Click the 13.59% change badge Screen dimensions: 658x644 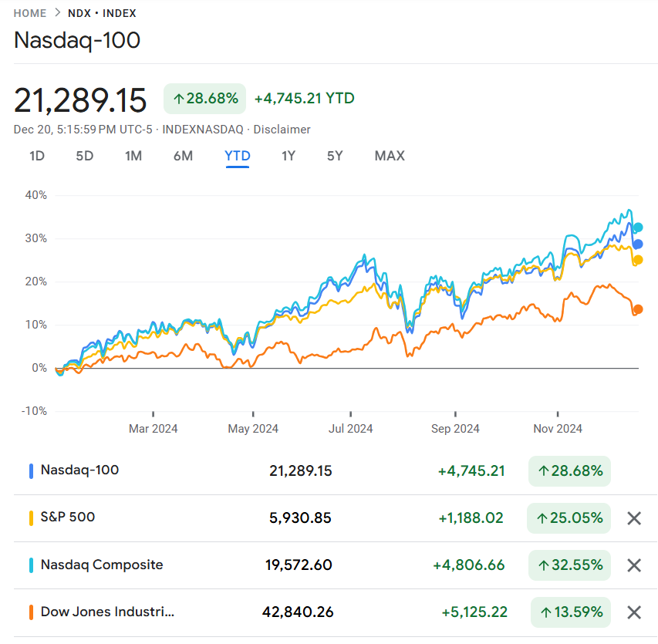(x=571, y=612)
